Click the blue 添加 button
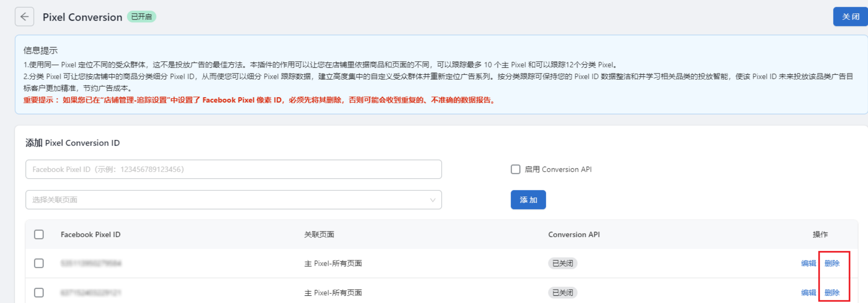Viewport: 868px width, 303px height. [528, 200]
